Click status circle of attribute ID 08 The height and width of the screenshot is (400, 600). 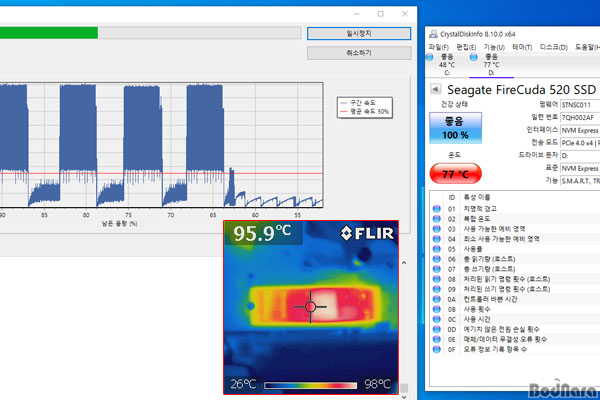click(x=437, y=279)
